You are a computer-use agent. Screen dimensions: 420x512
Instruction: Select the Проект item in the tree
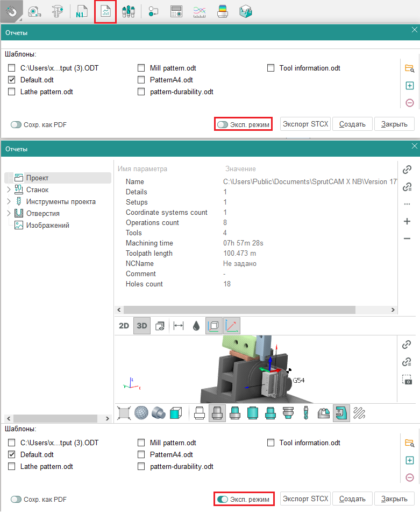[37, 178]
